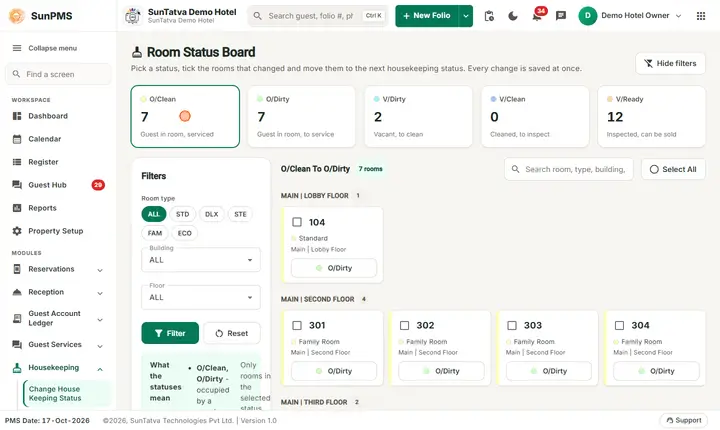Click the Calendar sidebar icon

point(17,139)
